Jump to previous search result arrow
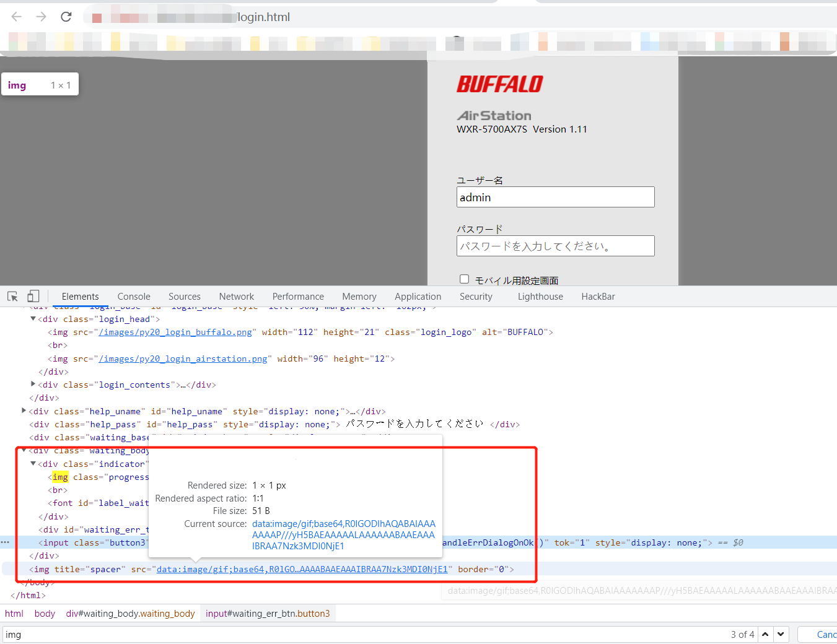 click(x=766, y=634)
